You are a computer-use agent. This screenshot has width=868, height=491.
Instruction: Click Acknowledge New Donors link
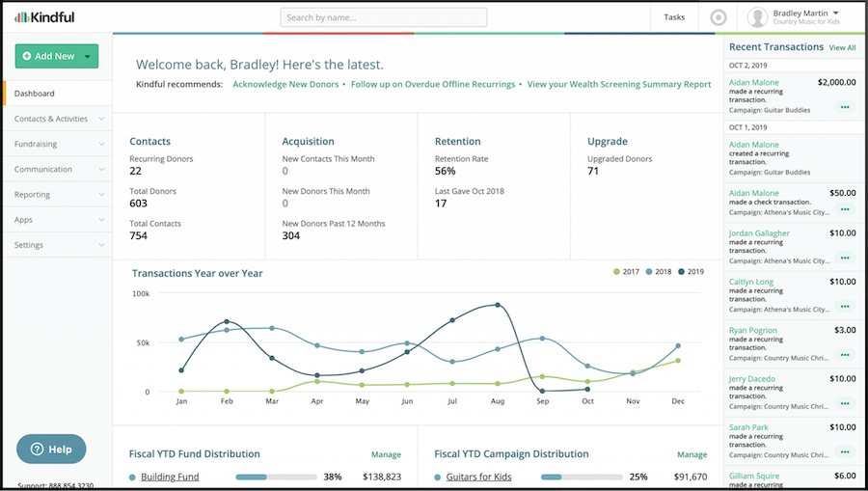[x=285, y=84]
